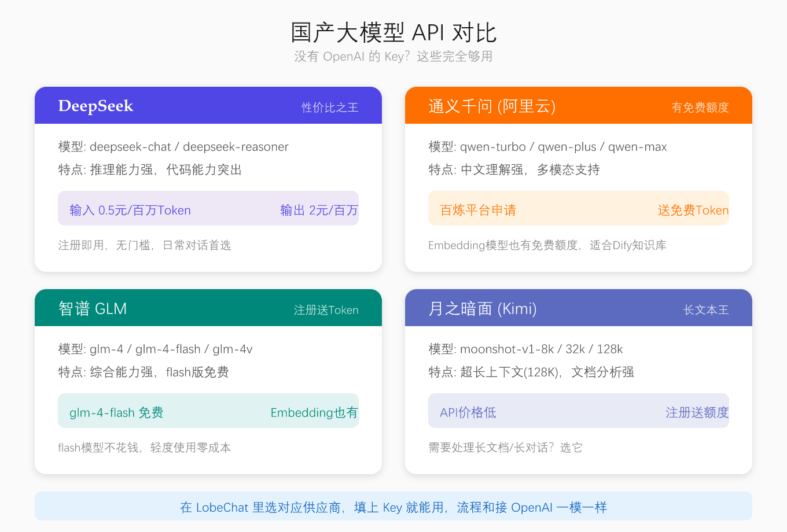Select the "注册送Token" tag

pyautogui.click(x=326, y=310)
